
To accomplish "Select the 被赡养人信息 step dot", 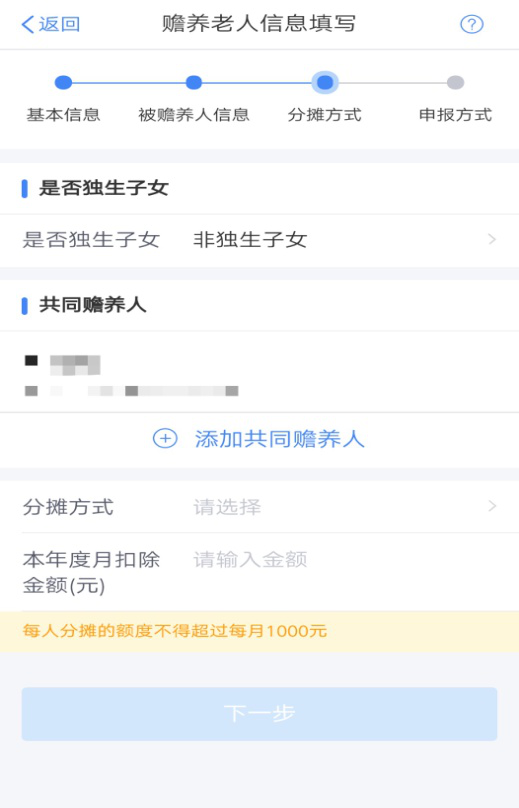I will click(x=194, y=82).
